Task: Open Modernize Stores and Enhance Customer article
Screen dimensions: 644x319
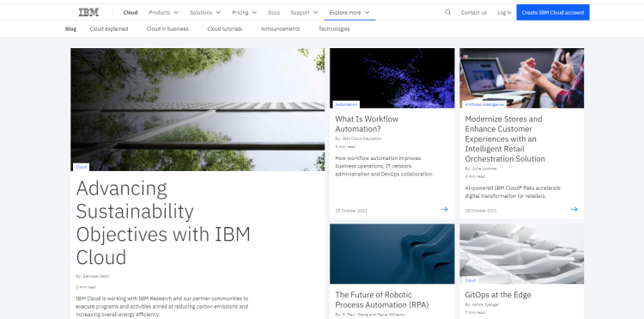Action: click(505, 138)
